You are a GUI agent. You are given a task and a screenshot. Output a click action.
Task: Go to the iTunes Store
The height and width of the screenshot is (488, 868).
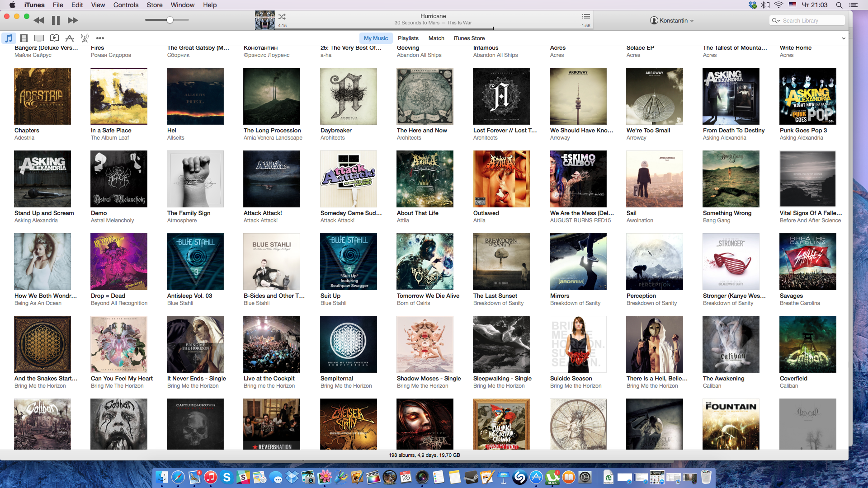(469, 38)
